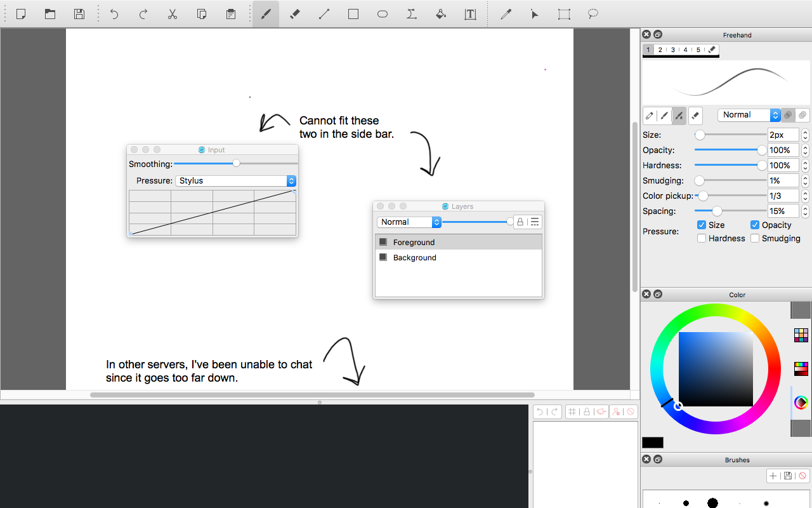Image resolution: width=812 pixels, height=508 pixels.
Task: Select the Ellipse tool
Action: pos(383,14)
